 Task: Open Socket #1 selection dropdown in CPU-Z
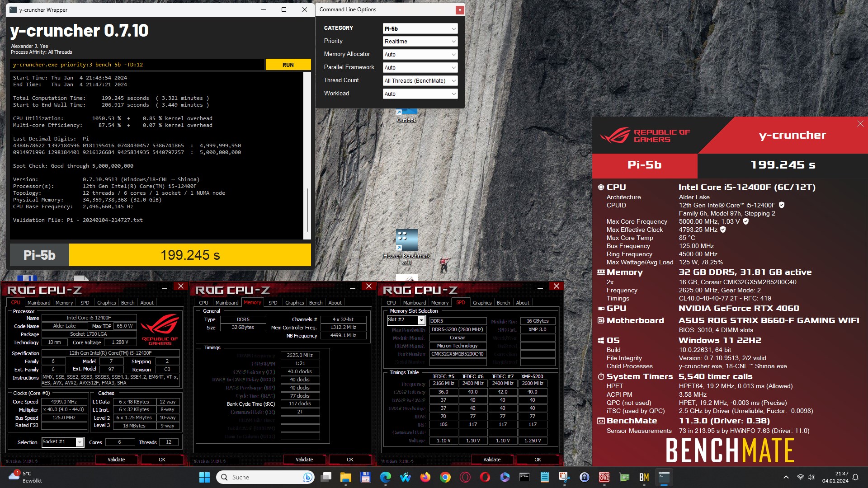coord(63,442)
